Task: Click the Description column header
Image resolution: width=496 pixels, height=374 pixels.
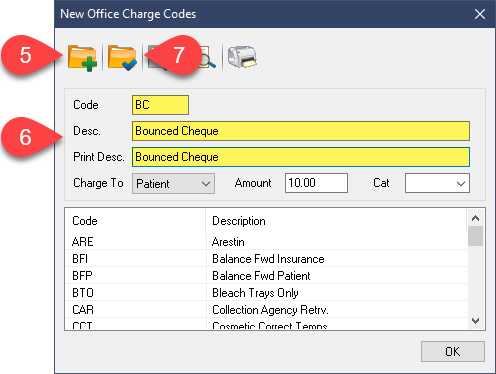Action: 336,221
